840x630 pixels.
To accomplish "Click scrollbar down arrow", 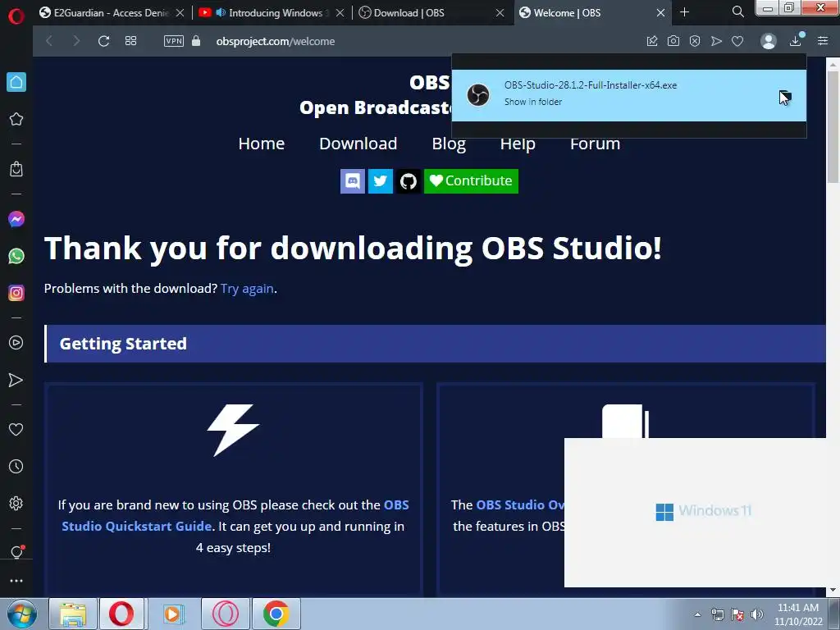I will point(833,591).
